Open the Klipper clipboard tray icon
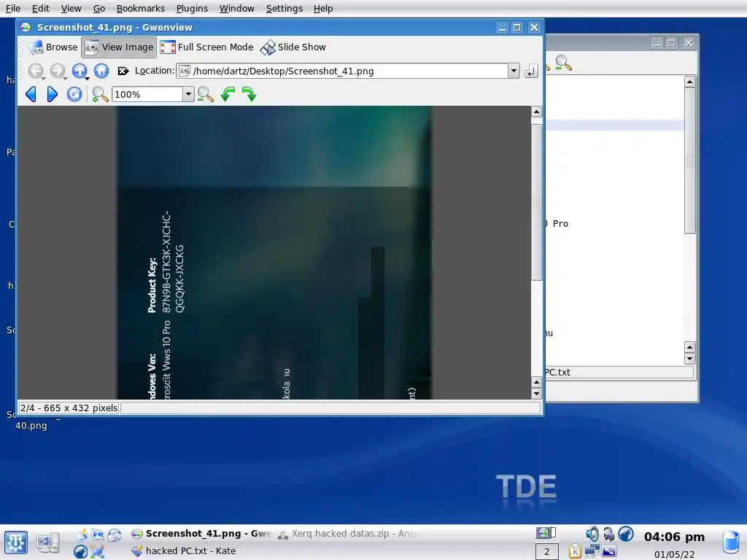The width and height of the screenshot is (747, 560). click(x=575, y=551)
